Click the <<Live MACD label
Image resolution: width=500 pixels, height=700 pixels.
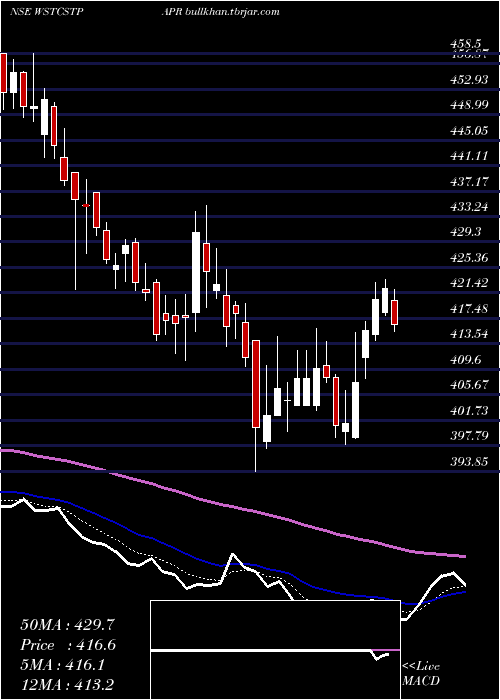421,674
